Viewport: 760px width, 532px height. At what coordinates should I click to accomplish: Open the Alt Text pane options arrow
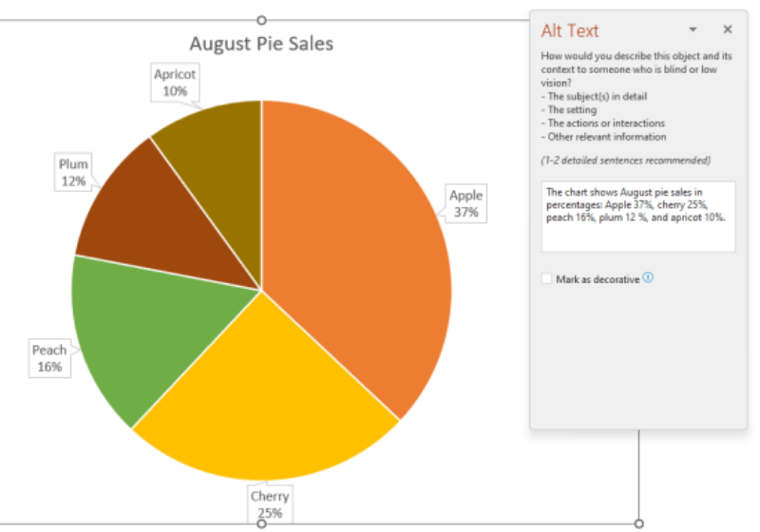point(693,29)
